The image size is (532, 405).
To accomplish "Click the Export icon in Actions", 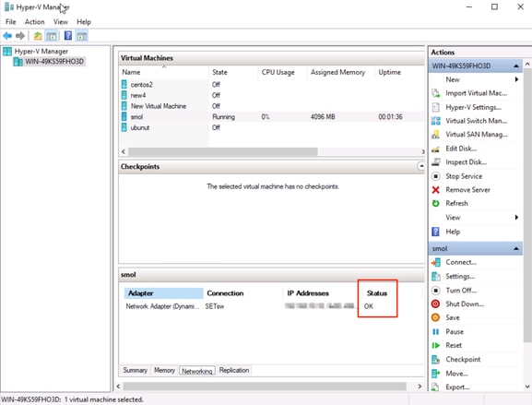I will [435, 387].
